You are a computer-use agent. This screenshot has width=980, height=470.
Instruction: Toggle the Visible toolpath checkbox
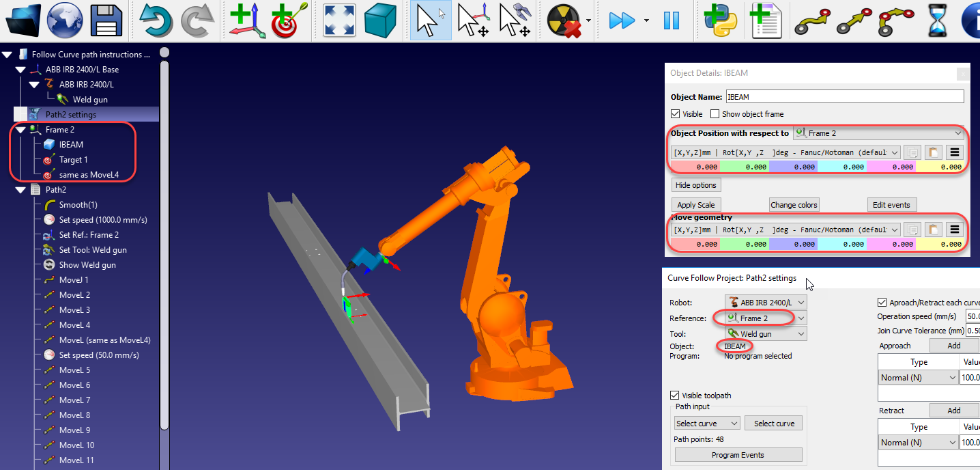tap(675, 395)
